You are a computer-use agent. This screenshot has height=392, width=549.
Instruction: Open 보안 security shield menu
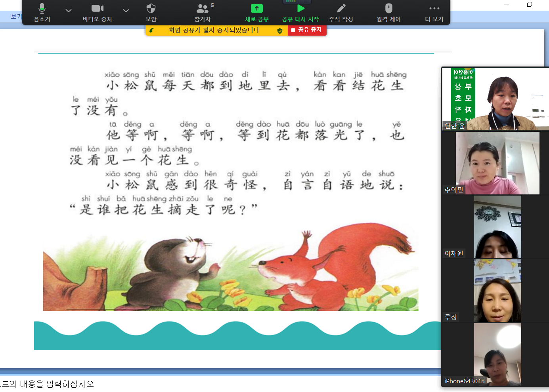click(151, 12)
